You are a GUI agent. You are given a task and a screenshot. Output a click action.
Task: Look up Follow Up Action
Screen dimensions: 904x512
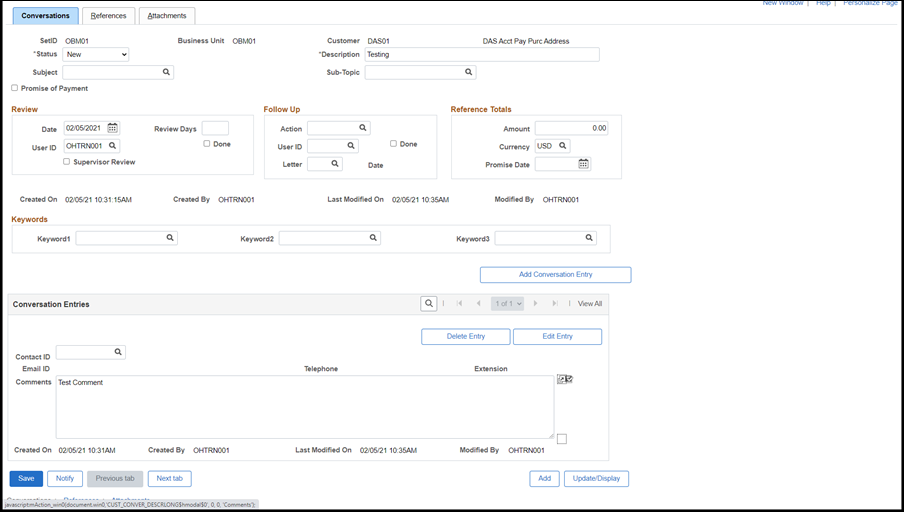click(363, 128)
